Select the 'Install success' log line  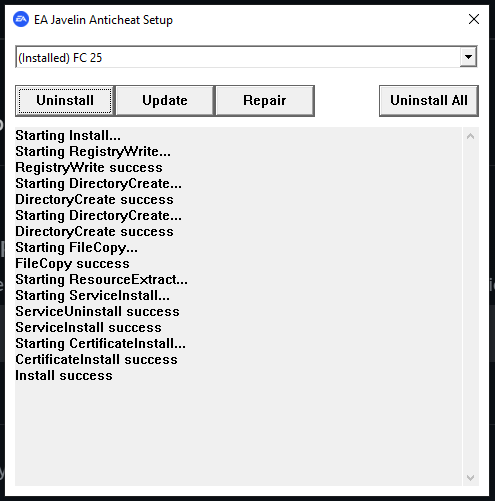point(64,376)
